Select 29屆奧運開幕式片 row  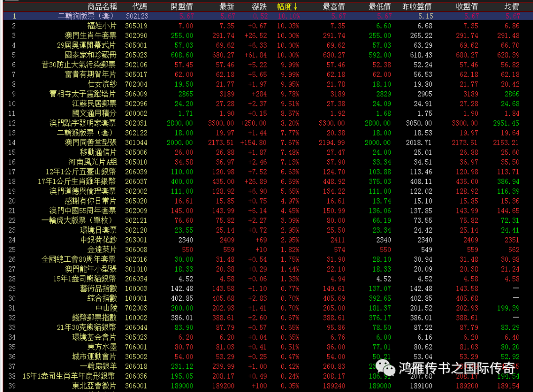pyautogui.click(x=268, y=45)
